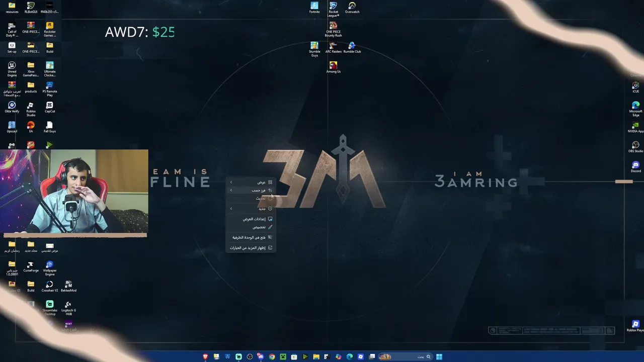644x362 pixels.
Task: Select the Rumble Club shortcut
Action: (352, 47)
